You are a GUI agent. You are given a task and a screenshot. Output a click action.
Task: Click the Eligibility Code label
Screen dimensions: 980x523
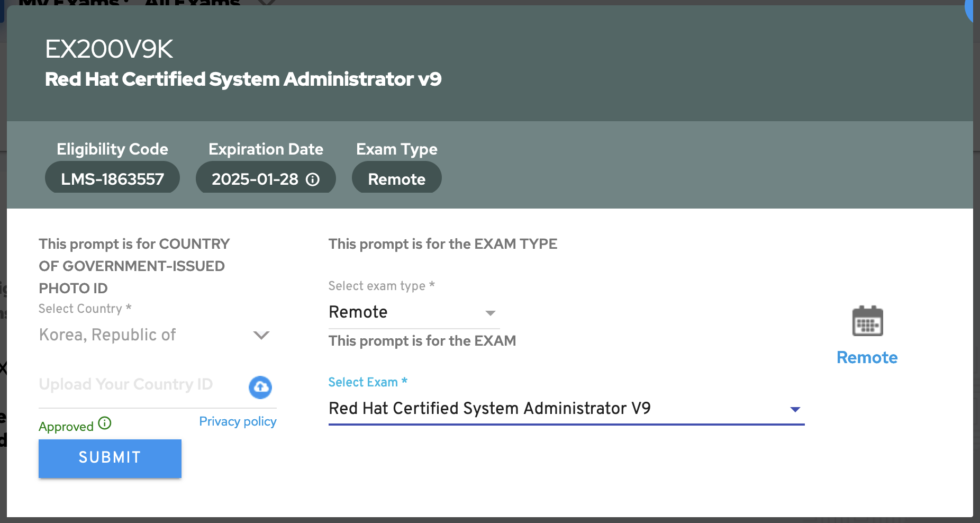click(112, 149)
